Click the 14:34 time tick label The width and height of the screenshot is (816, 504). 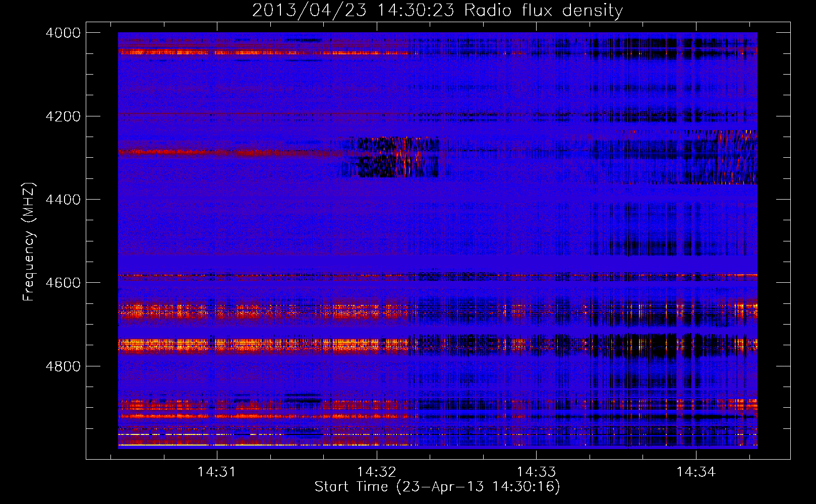[696, 472]
